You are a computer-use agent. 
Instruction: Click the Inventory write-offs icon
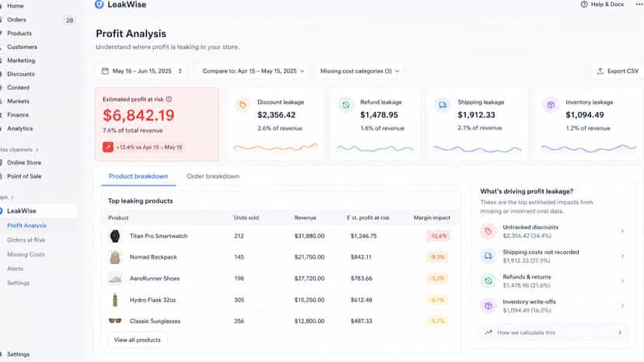point(488,306)
